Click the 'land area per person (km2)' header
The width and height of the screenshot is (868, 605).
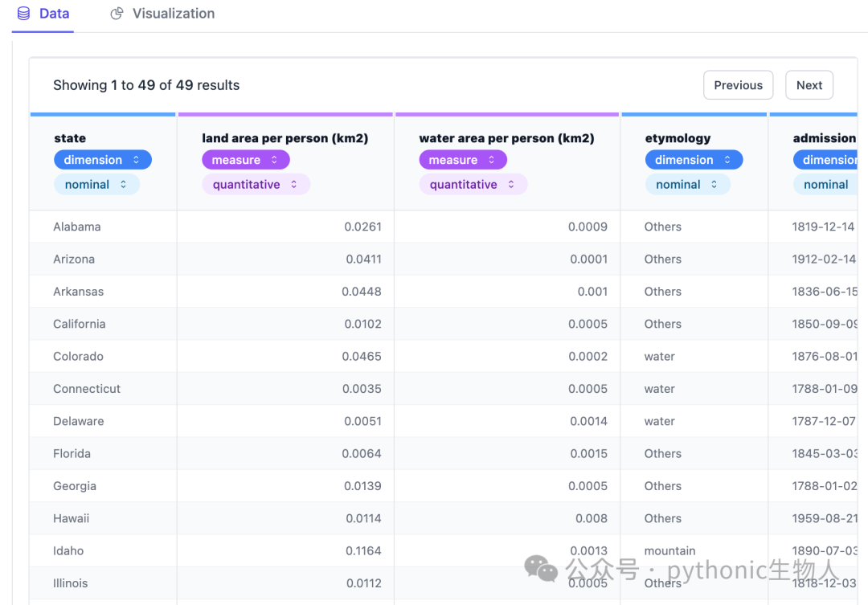285,138
